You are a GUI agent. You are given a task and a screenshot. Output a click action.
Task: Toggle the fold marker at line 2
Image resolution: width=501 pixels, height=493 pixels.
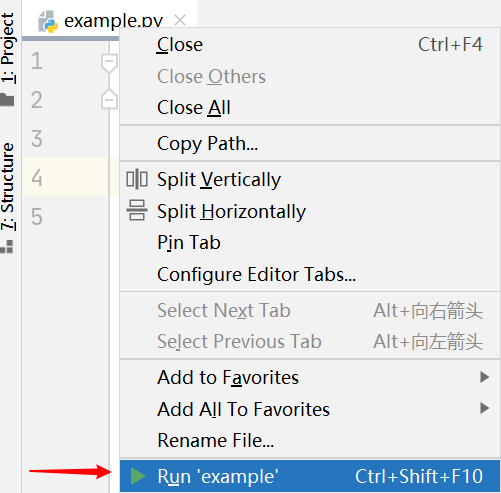pos(109,99)
